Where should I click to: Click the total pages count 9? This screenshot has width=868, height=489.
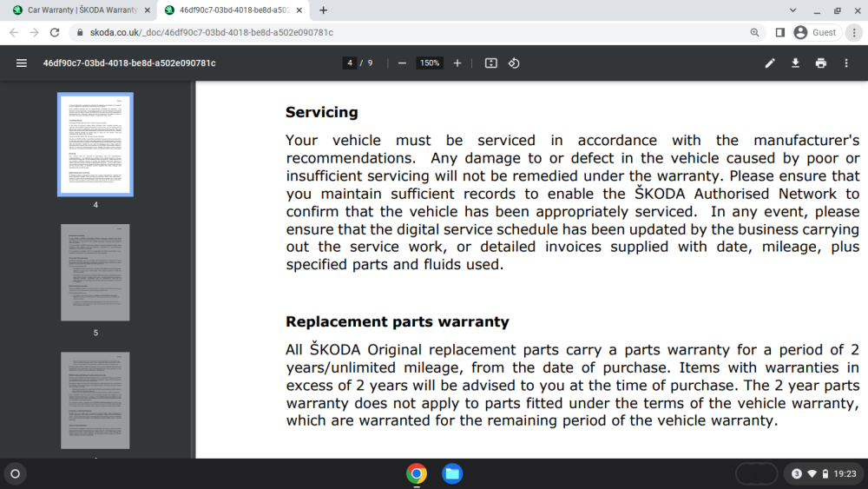[x=371, y=63]
